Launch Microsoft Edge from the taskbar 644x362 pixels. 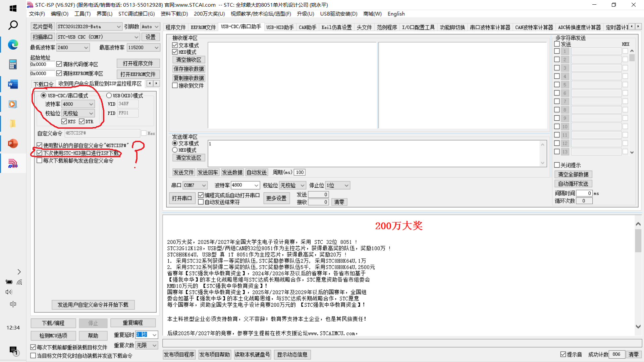[x=13, y=45]
